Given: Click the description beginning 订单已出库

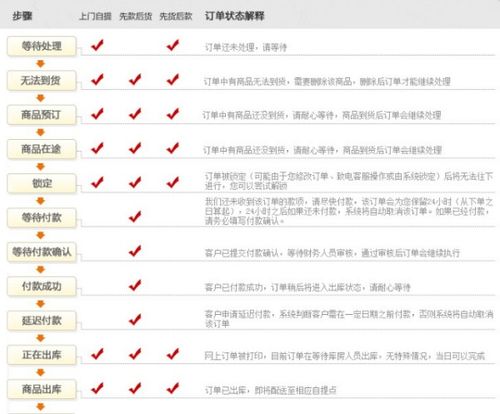Looking at the screenshot, I should coord(270,390).
